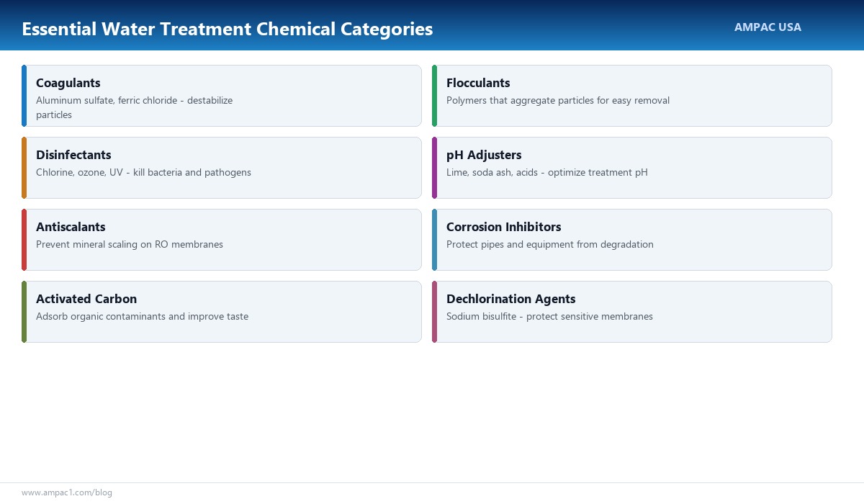Open the Flocculants category card
The height and width of the screenshot is (504, 864).
point(632,95)
